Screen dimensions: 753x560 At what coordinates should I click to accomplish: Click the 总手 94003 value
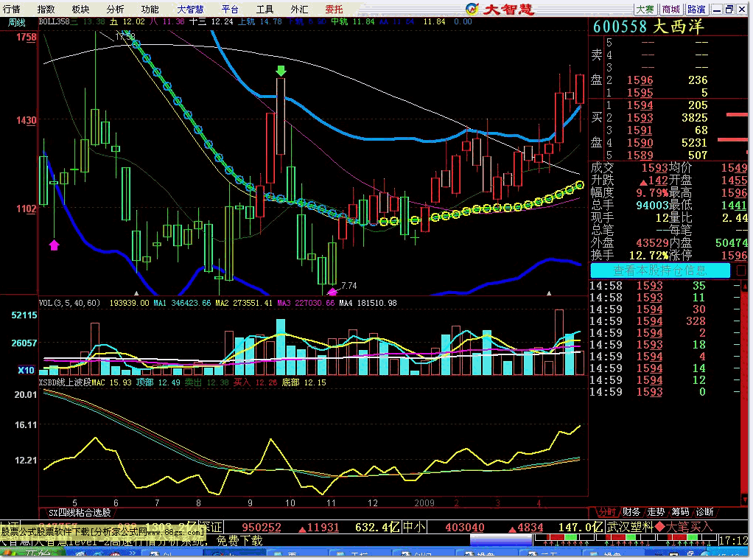(x=652, y=205)
